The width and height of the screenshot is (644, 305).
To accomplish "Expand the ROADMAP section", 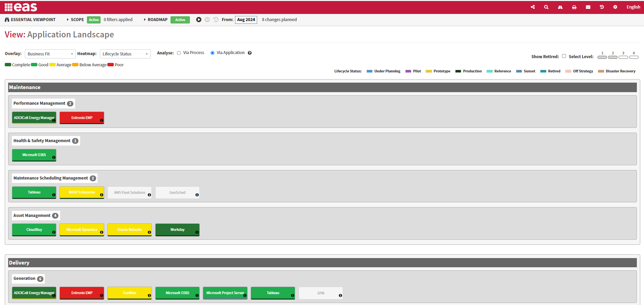I will pos(156,20).
